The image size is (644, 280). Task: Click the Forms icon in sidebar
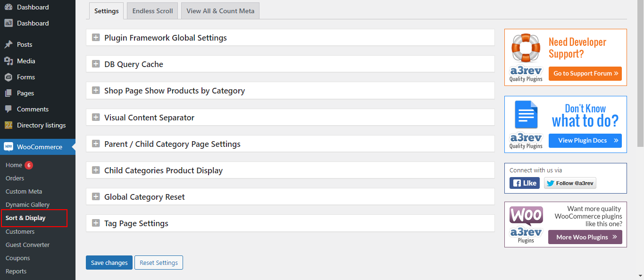point(8,77)
